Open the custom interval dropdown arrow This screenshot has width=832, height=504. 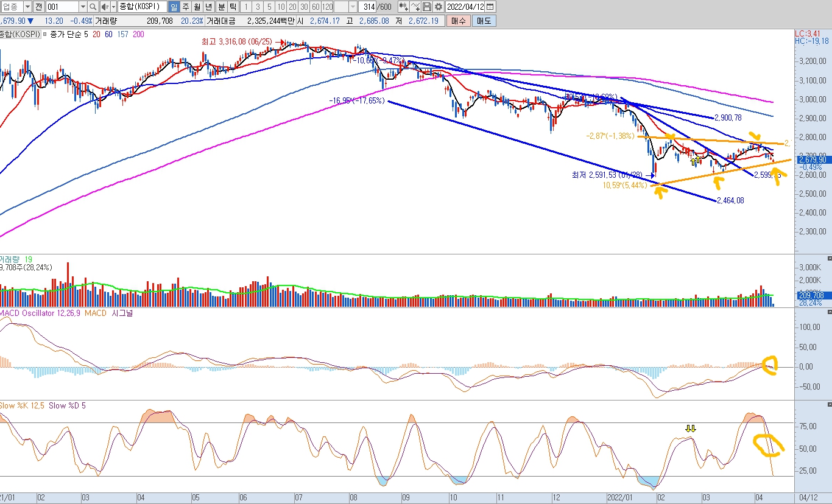(354, 7)
